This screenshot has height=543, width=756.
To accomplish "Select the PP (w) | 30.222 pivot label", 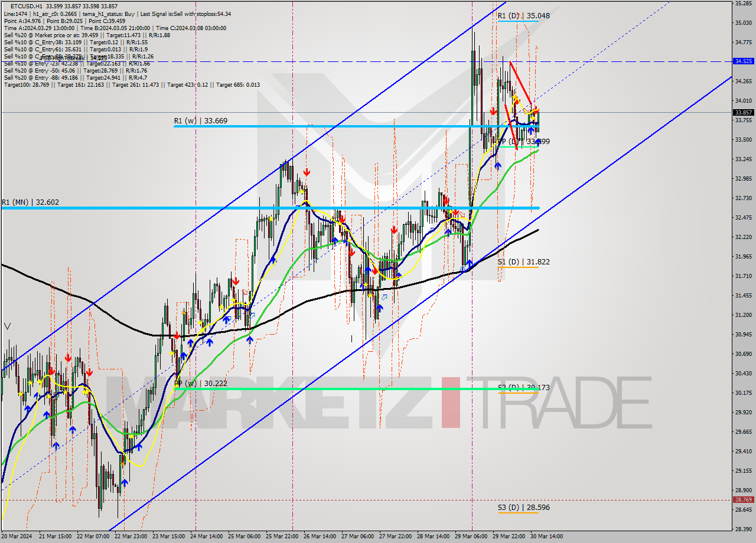I will point(201,383).
